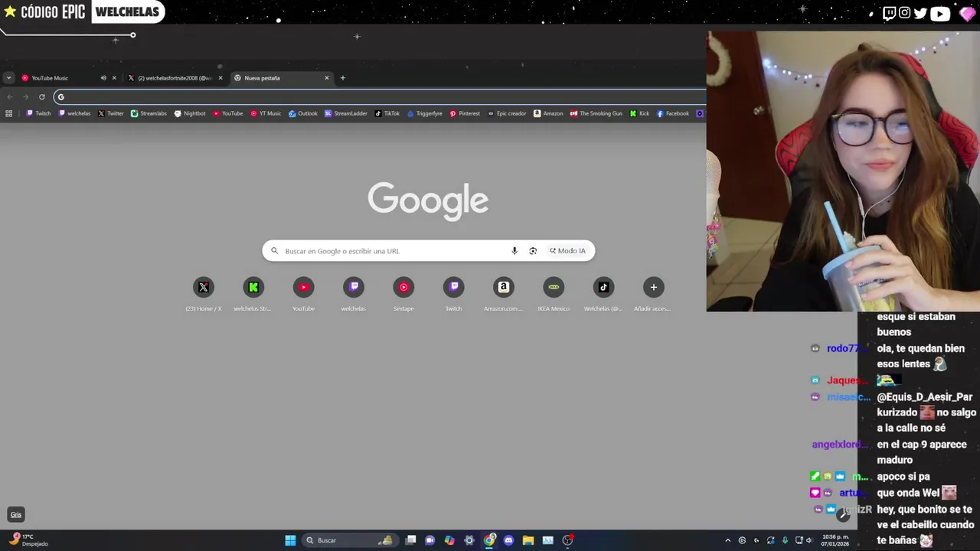The image size is (980, 551).
Task: Open the Sextape shortcut tile
Action: click(x=403, y=294)
